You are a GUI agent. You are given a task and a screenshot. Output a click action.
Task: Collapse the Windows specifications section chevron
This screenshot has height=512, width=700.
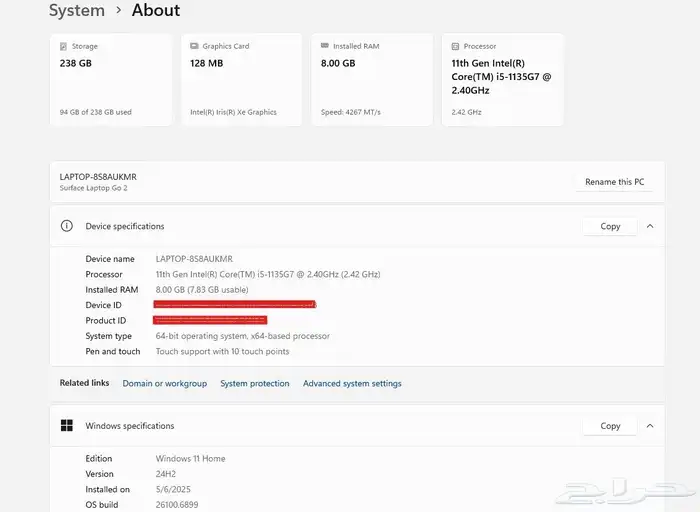click(x=650, y=426)
